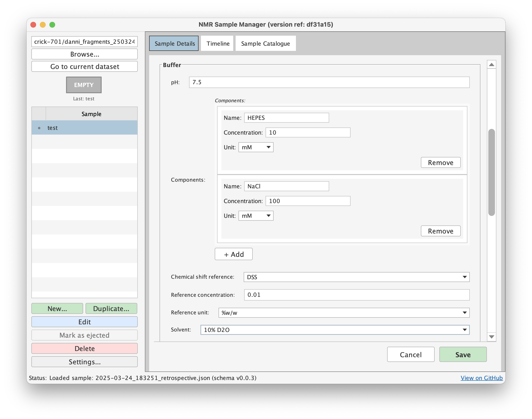The image size is (532, 419).
Task: Click Go to current dataset
Action: (84, 66)
